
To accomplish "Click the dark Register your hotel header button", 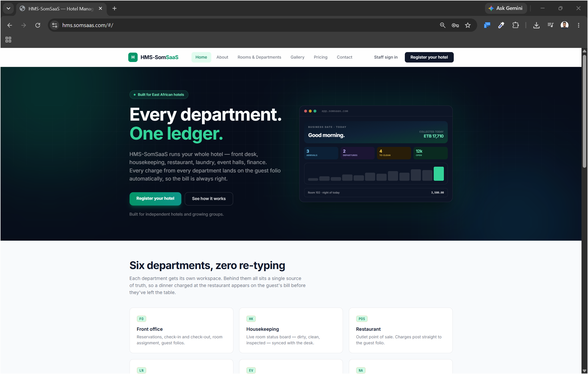I will pyautogui.click(x=429, y=57).
